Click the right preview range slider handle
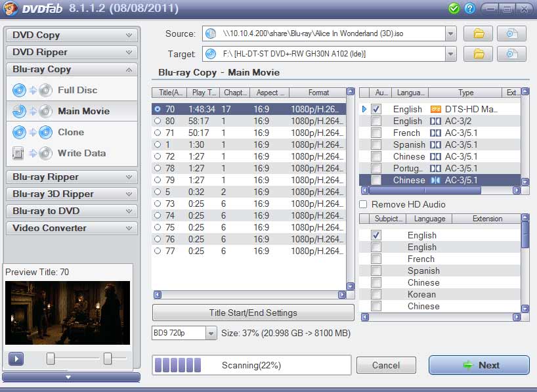Viewport: 537px width, 392px height. [x=108, y=359]
